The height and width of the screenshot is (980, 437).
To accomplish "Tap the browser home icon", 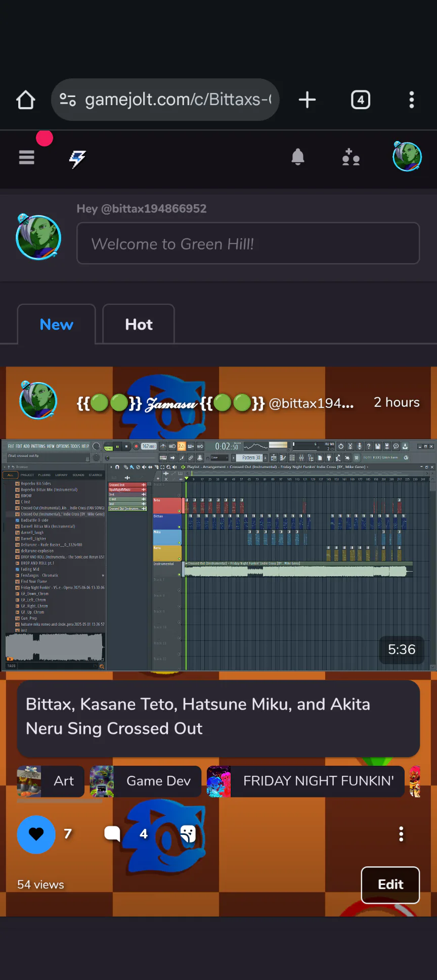I will pyautogui.click(x=26, y=100).
